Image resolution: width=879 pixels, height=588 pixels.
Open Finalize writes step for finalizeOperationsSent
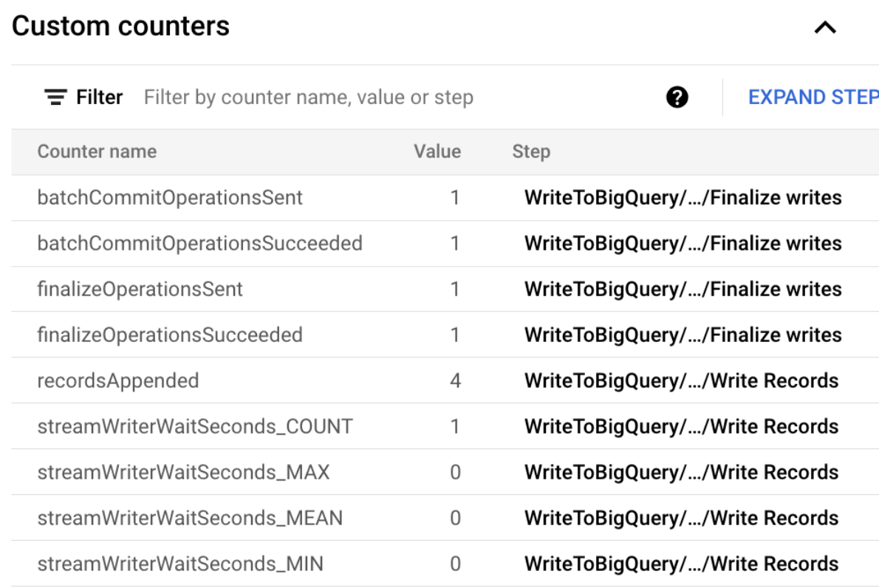[x=683, y=290]
